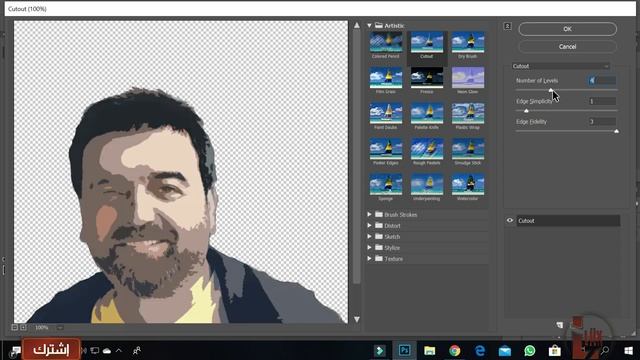Click the filter list scroll down arrow
The image size is (640, 360).
point(357,319)
